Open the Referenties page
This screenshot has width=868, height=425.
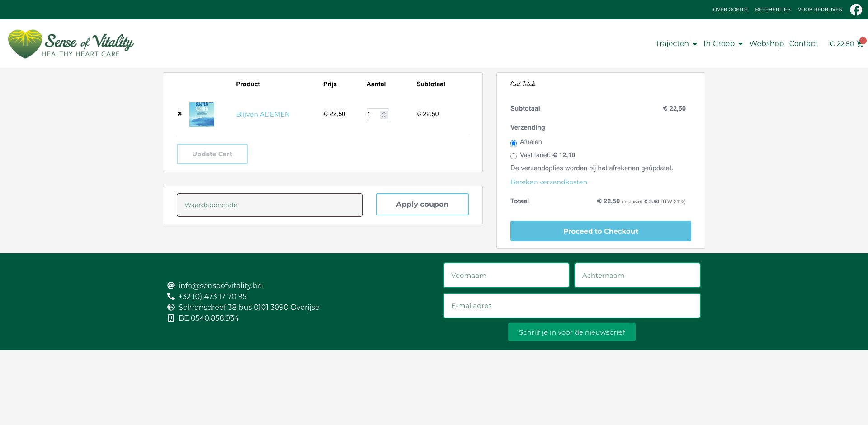pos(773,9)
